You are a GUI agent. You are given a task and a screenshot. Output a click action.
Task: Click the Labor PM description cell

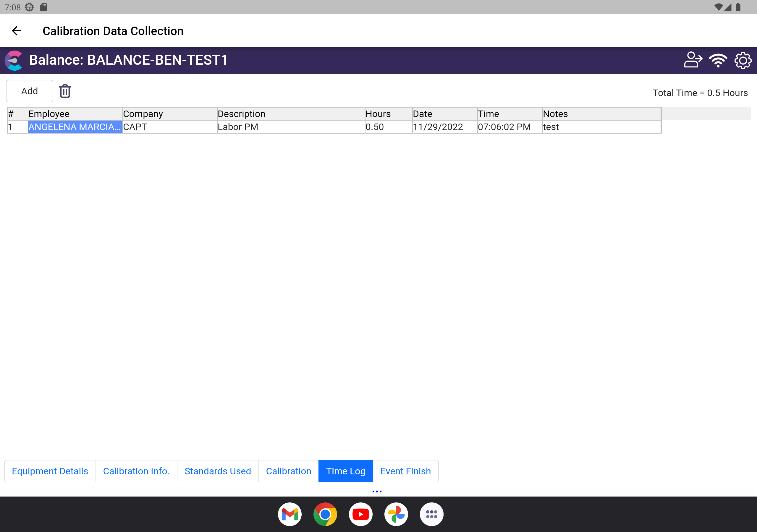[291, 127]
